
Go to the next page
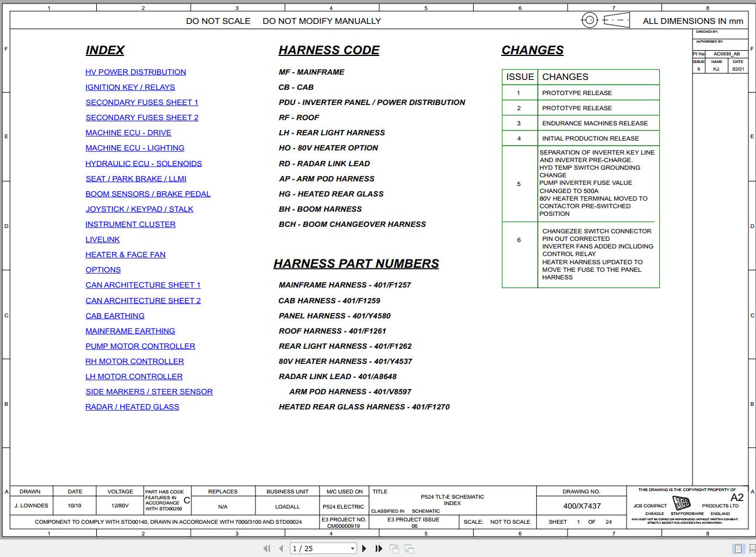[x=365, y=548]
